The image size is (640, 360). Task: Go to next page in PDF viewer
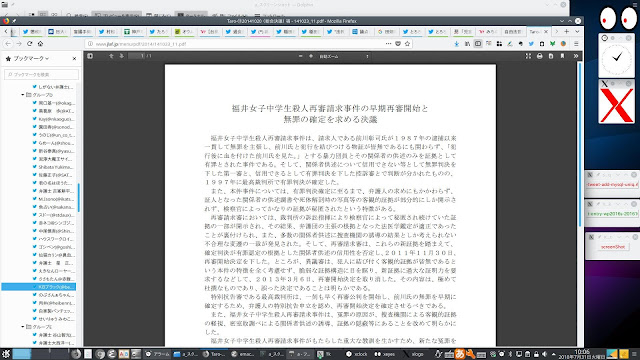click(122, 56)
